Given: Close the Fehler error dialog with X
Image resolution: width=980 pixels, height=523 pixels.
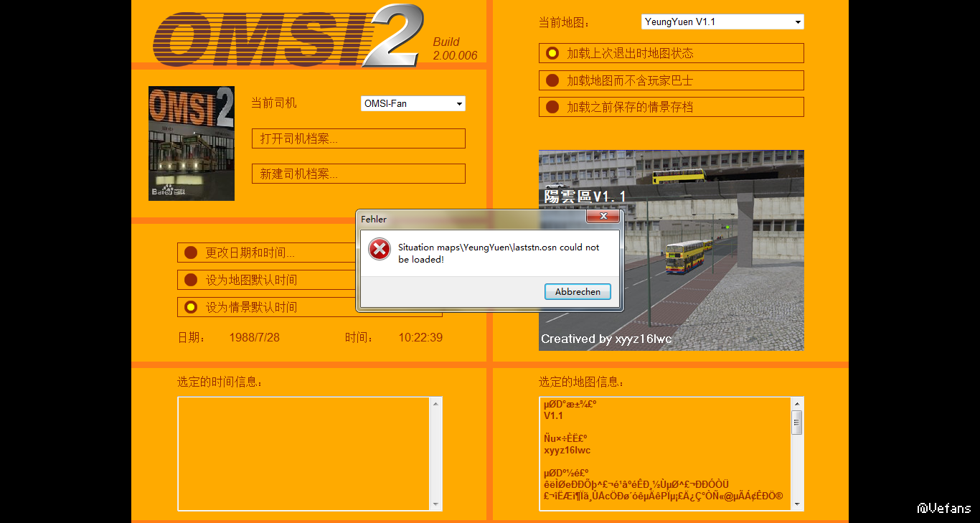Looking at the screenshot, I should coord(603,216).
